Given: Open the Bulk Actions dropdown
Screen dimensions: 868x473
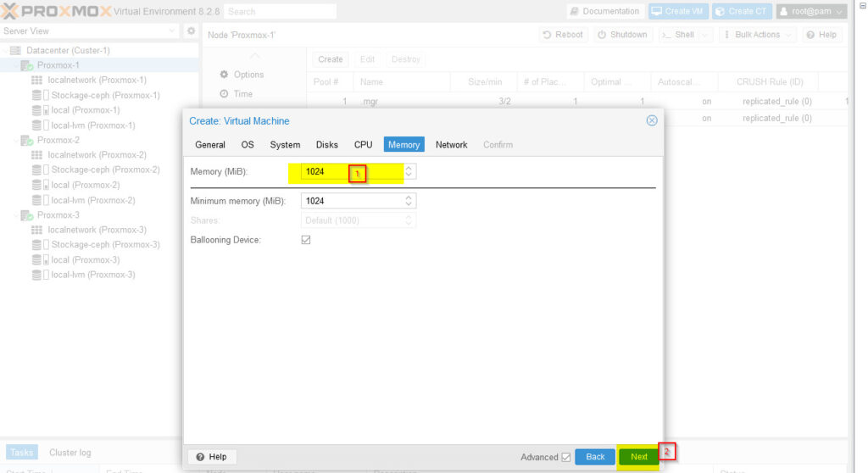Looking at the screenshot, I should [757, 35].
